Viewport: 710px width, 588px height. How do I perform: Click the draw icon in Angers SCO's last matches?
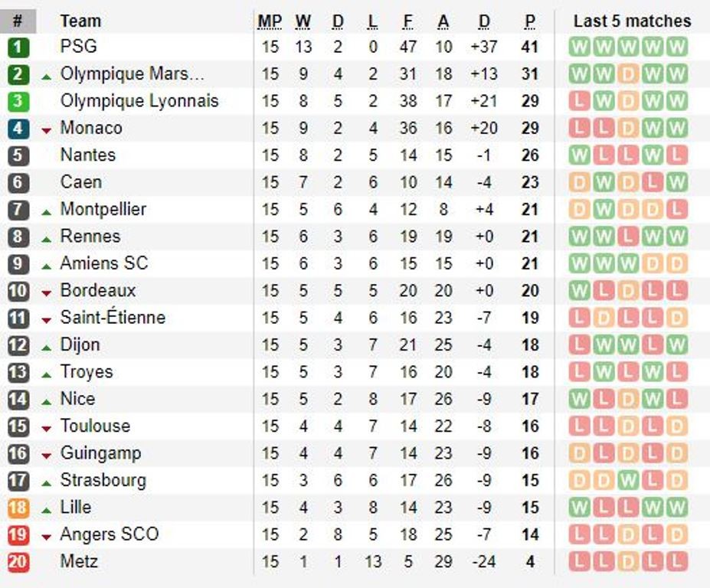point(676,534)
